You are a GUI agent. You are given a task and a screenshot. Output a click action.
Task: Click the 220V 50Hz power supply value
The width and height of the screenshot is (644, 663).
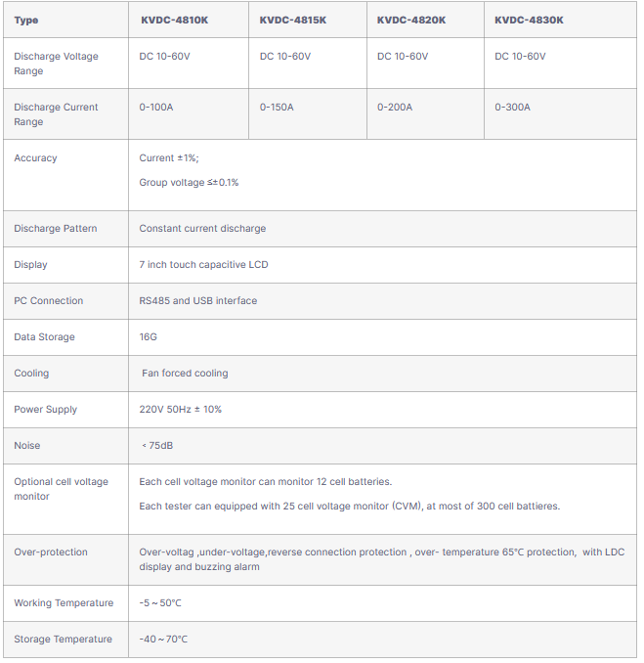click(x=181, y=409)
